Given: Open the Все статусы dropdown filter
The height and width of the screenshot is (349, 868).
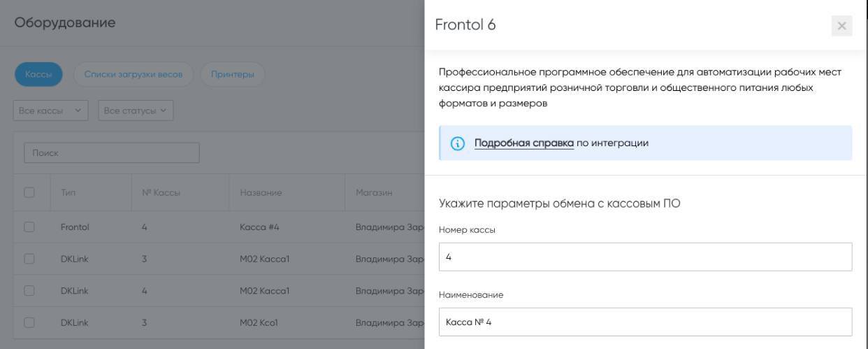Looking at the screenshot, I should coord(136,111).
